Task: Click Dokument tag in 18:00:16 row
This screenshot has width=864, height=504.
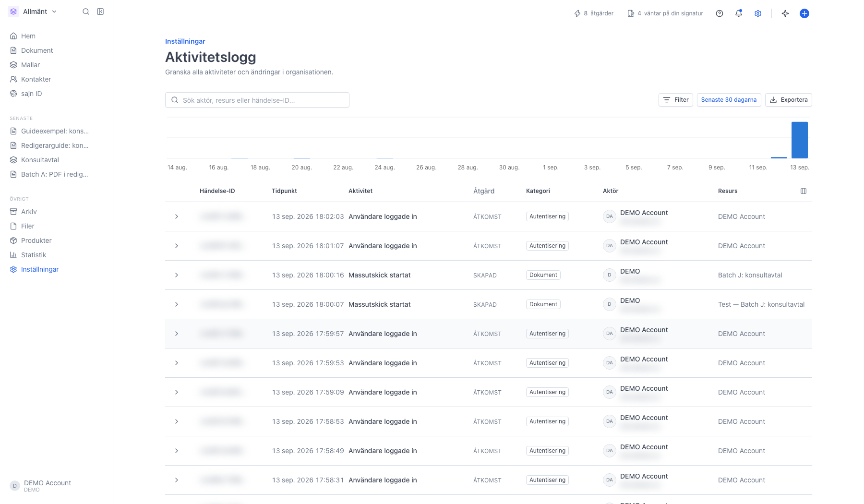Action: pyautogui.click(x=543, y=275)
